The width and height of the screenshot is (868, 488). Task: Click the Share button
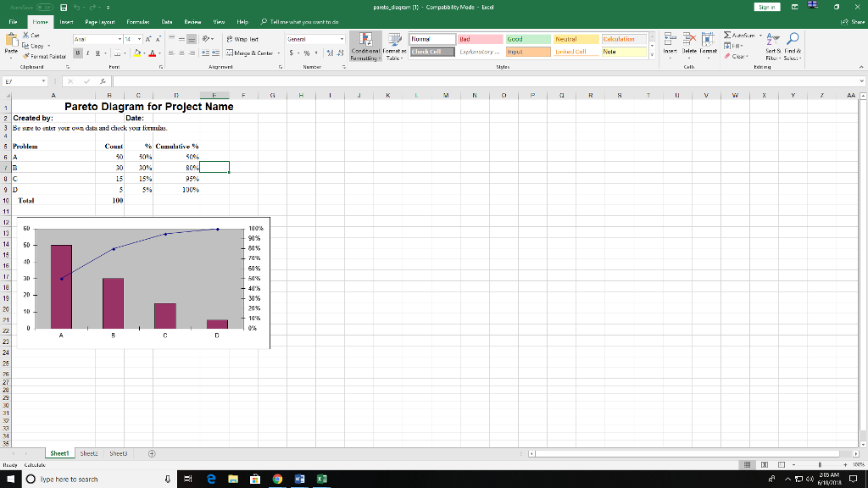point(853,22)
